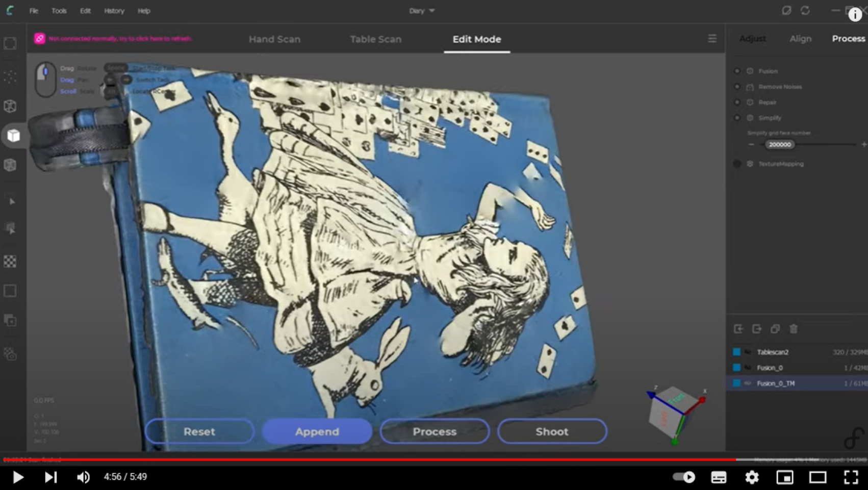
Task: Toggle the Remove Noises radio dot
Action: [x=737, y=87]
